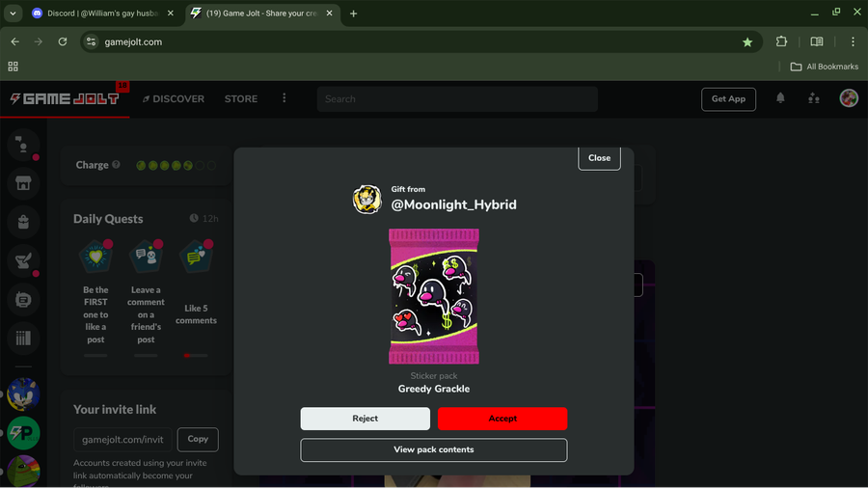Image resolution: width=868 pixels, height=488 pixels.
Task: Focus the Game Jolt search field
Action: 457,99
